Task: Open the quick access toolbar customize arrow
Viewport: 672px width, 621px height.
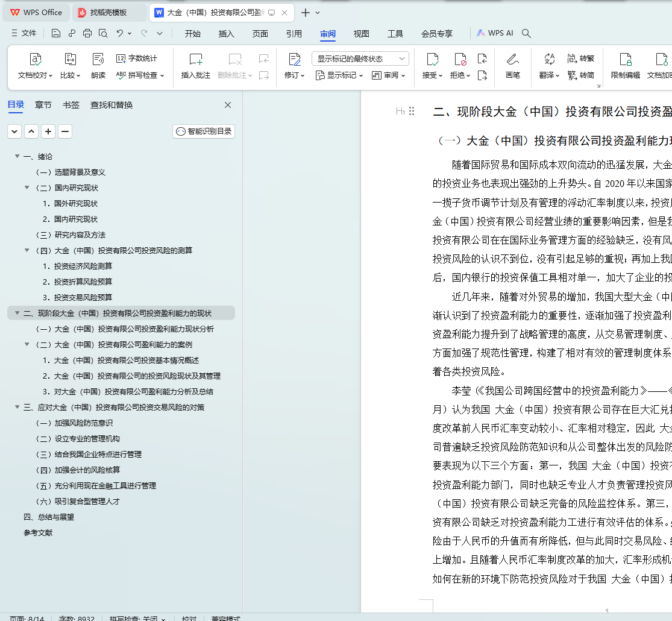Action: [x=160, y=33]
